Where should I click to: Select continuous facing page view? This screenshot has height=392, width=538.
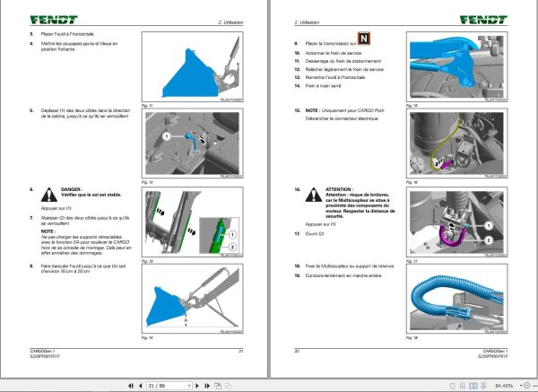click(x=483, y=386)
